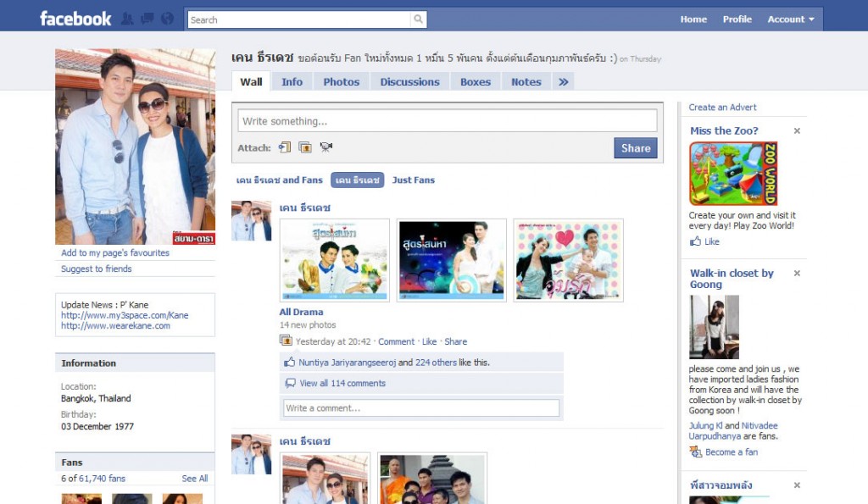Click the facebook logo
This screenshot has height=504, width=868.
click(x=75, y=19)
